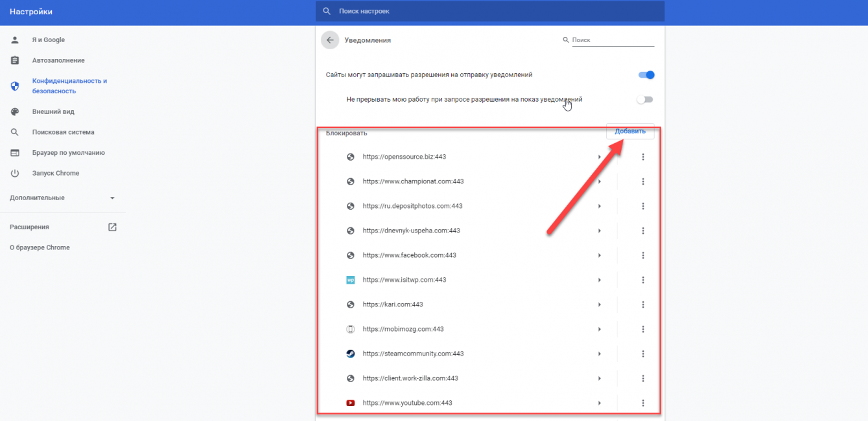Open О браузере Chrome page
The height and width of the screenshot is (421, 868).
tap(40, 247)
